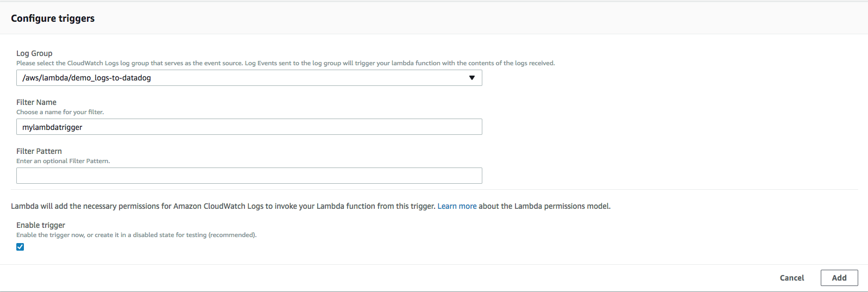868x292 pixels.
Task: Uncheck the Enable trigger checkbox
Action: [20, 247]
